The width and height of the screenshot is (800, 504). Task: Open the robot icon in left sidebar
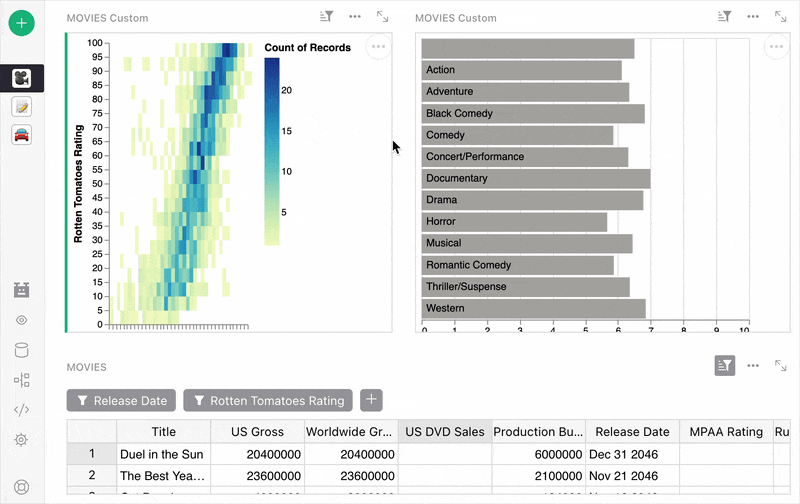click(x=21, y=290)
